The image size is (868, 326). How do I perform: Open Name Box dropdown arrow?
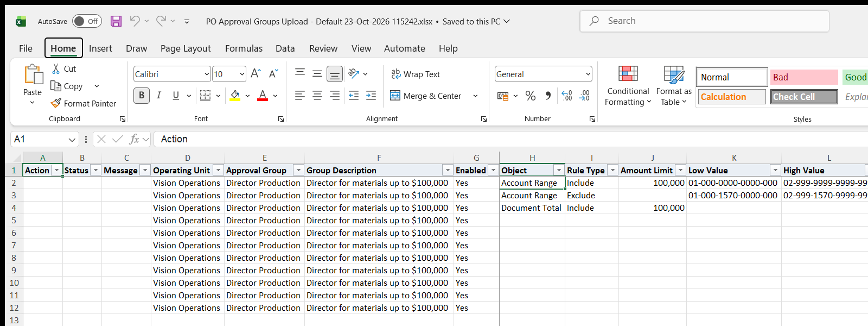click(x=72, y=140)
